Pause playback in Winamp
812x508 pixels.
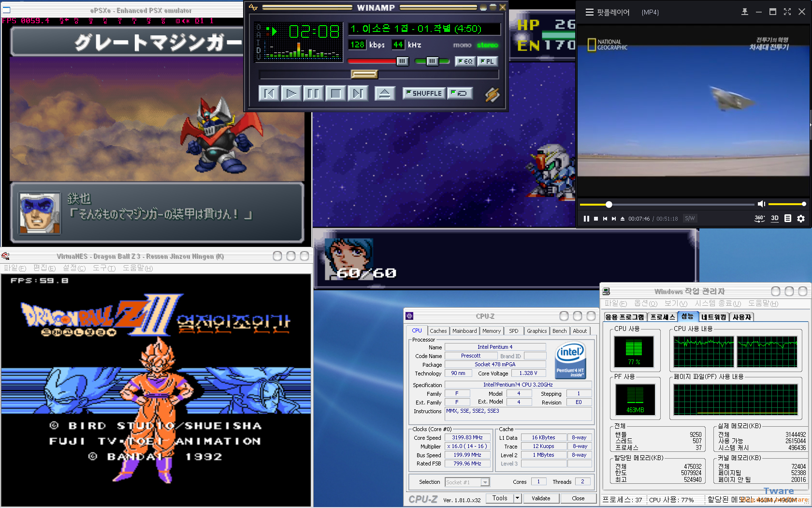[x=313, y=93]
